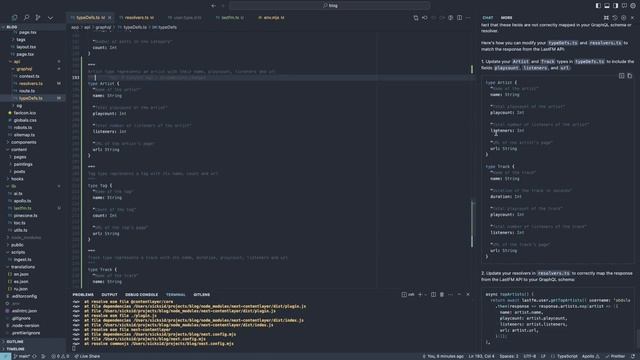Switch to TERMINAL panel tab
This screenshot has height=360, width=640.
click(x=176, y=294)
